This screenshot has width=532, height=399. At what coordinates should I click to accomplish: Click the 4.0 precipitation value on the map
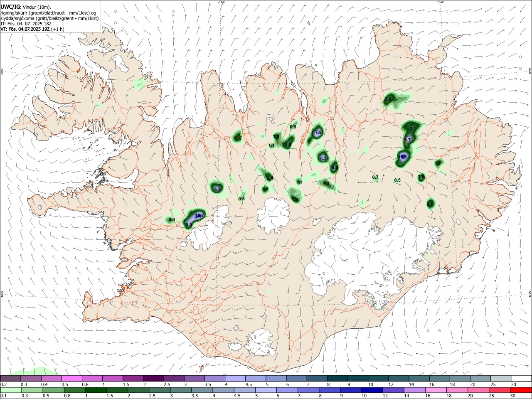pos(335,168)
